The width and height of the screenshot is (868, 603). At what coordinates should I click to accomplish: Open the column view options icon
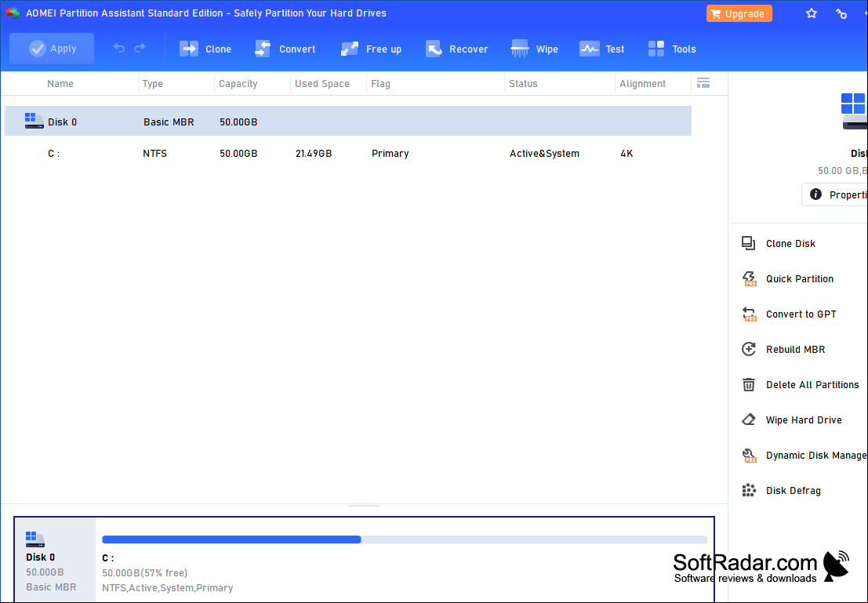point(703,83)
